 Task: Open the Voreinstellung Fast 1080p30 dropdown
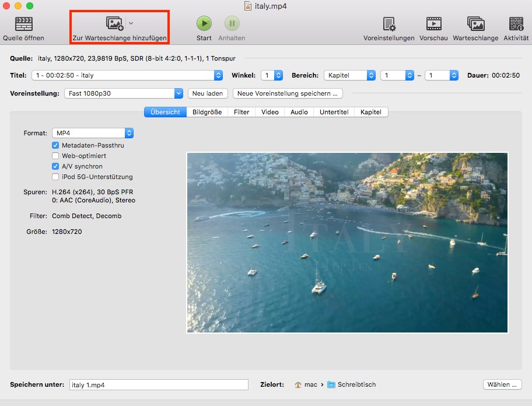click(x=123, y=93)
